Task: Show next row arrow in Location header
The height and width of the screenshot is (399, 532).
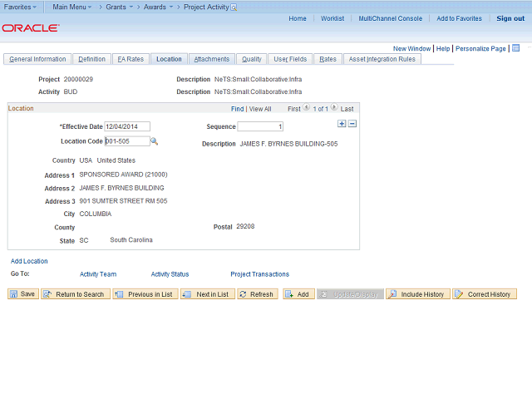Action: (x=334, y=107)
